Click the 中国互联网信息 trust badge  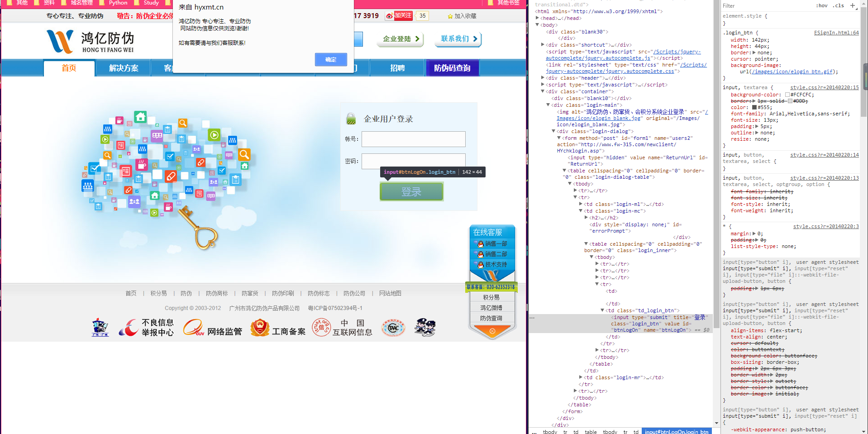[342, 328]
